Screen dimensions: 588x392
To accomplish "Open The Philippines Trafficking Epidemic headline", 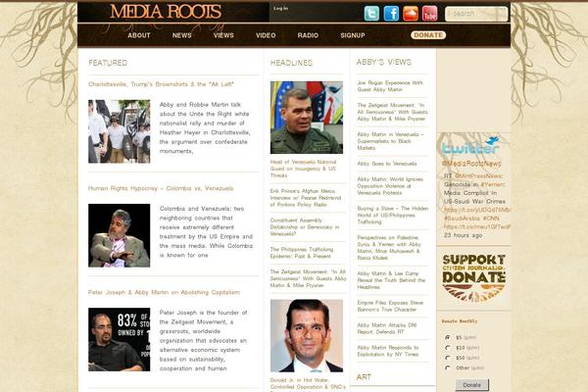I will (302, 253).
